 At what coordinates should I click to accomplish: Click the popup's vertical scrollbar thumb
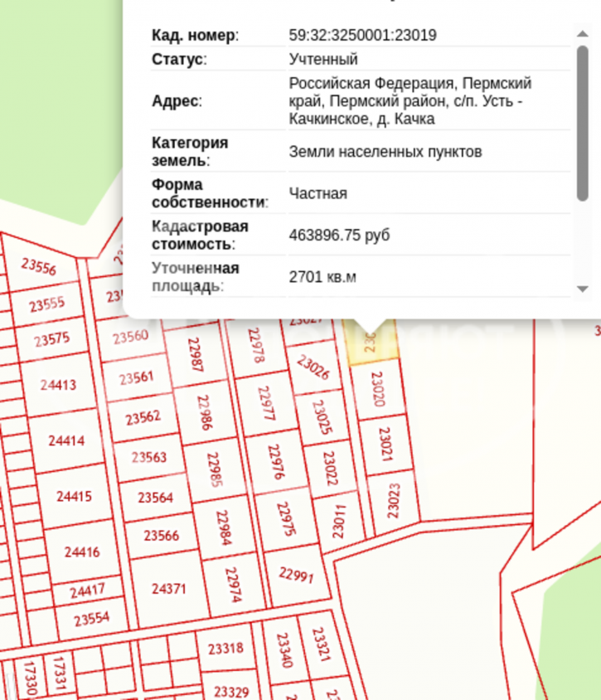[582, 122]
